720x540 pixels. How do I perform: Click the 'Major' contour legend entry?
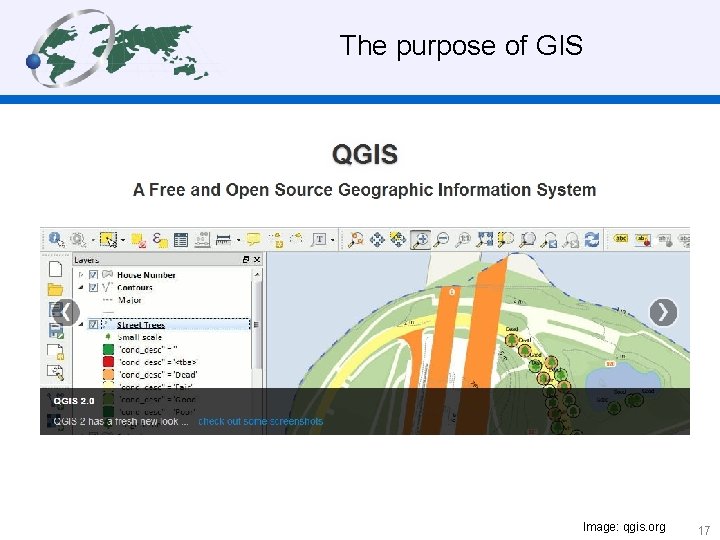(129, 300)
